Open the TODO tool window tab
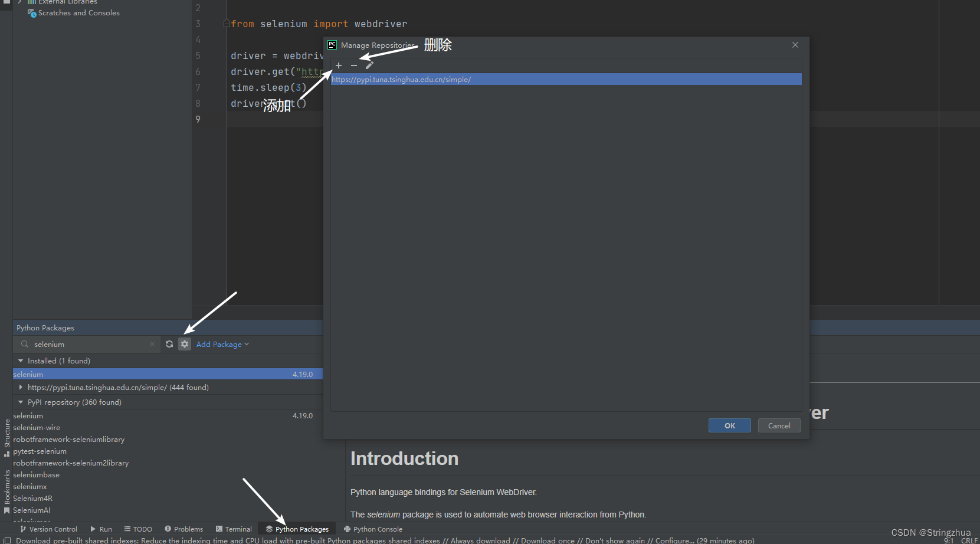The image size is (980, 544). tap(137, 529)
